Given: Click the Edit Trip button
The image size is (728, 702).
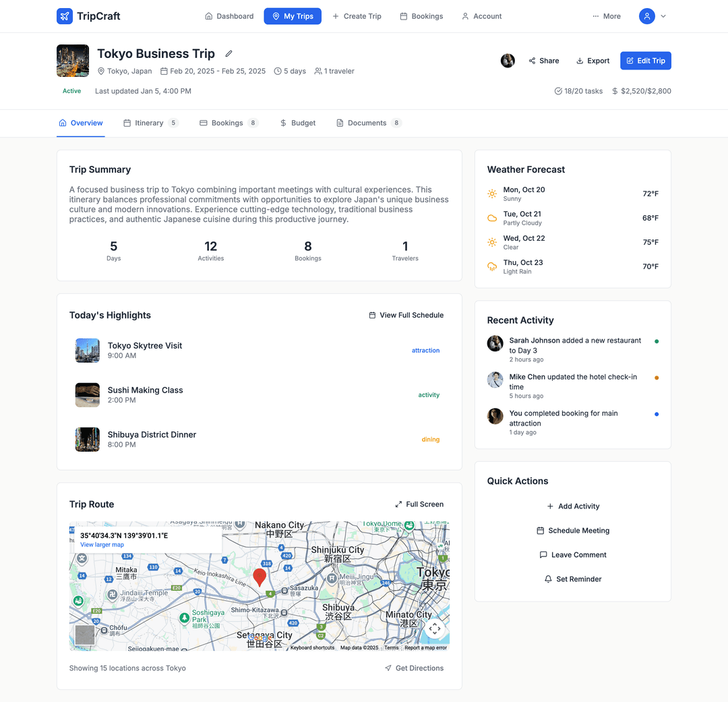Looking at the screenshot, I should pyautogui.click(x=645, y=61).
